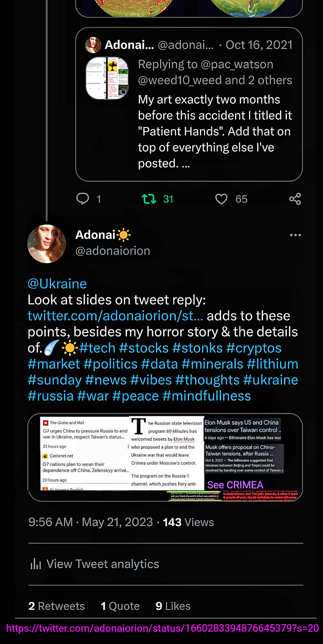Click the share icon on quoted tweet
Screen dimensions: 323x644
pos(295,199)
